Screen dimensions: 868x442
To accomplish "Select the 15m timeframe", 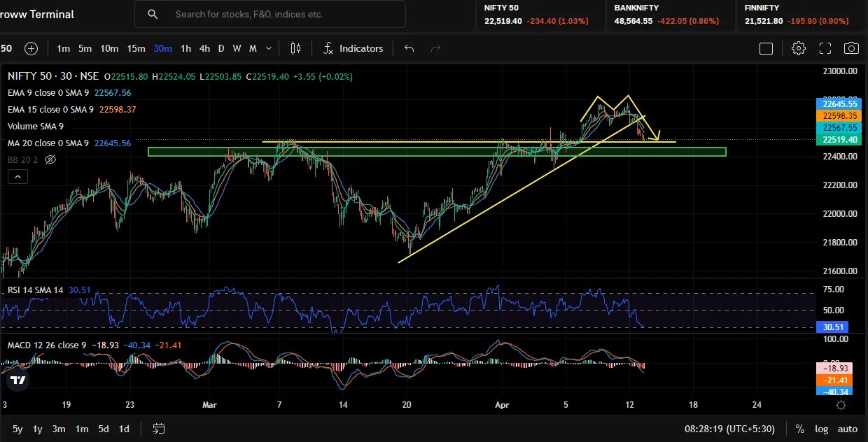I will coord(136,48).
